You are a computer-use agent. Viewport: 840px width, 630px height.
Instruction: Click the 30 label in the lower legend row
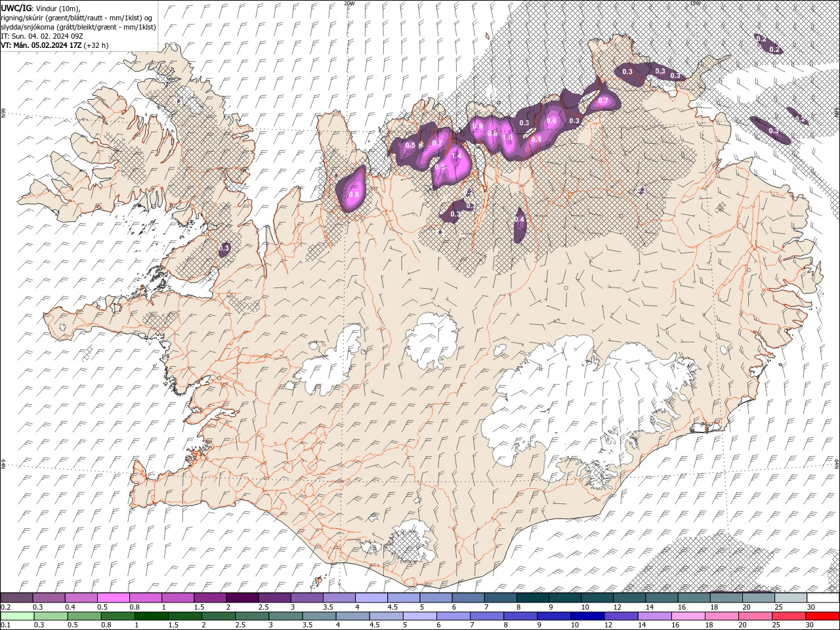coord(811,625)
